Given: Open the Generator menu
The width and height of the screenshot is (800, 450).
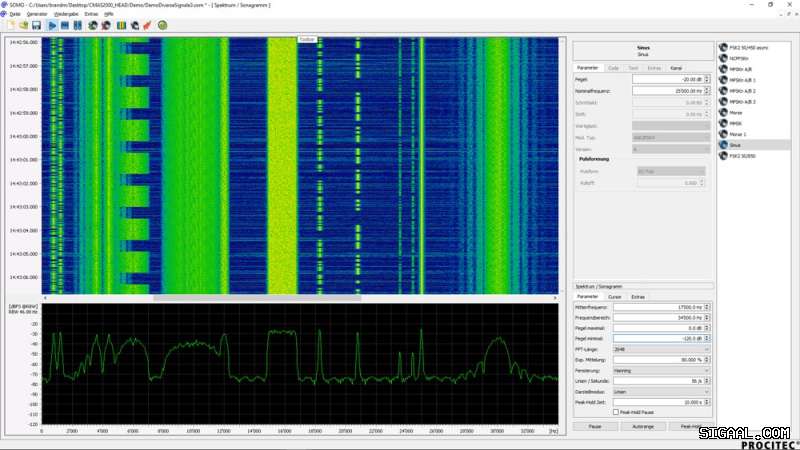Looking at the screenshot, I should pos(37,14).
